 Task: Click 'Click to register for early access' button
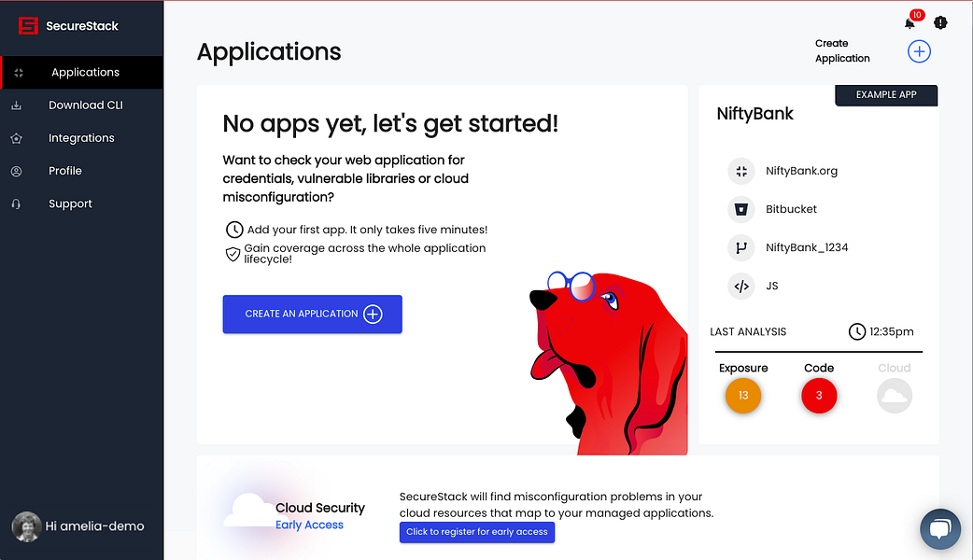(476, 532)
